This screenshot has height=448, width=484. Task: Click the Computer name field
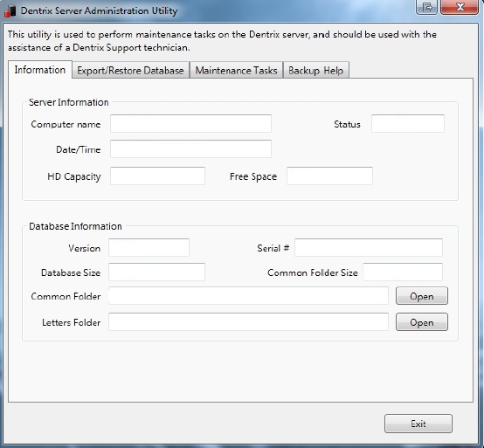(x=190, y=124)
